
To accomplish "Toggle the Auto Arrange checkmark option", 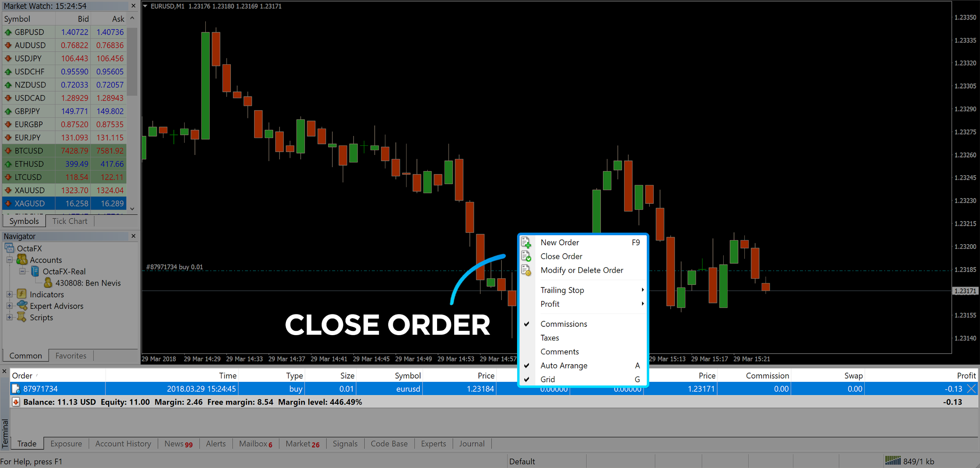I will [563, 365].
